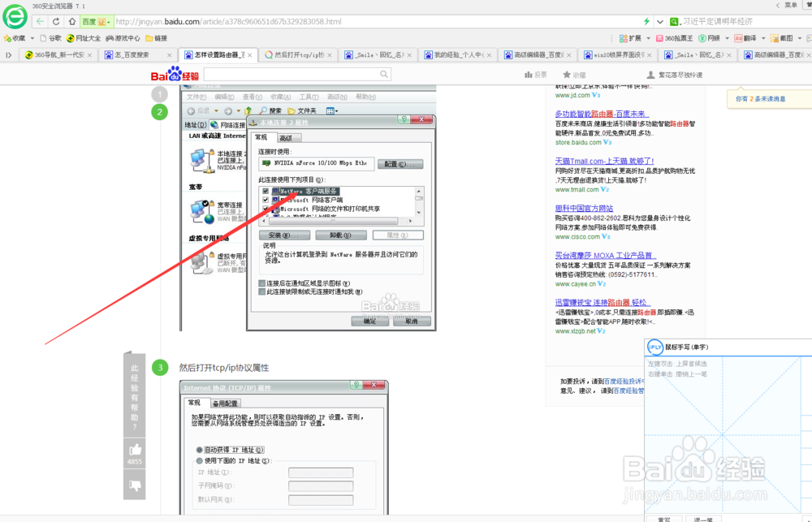The image size is (812, 522).
Task: Open the 买台湾摩莎 MOXA 工业产品首 link
Action: point(606,255)
